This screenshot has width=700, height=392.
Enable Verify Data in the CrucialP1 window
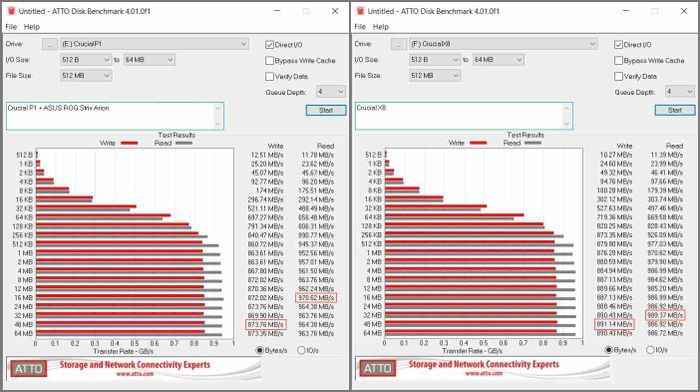(x=269, y=76)
